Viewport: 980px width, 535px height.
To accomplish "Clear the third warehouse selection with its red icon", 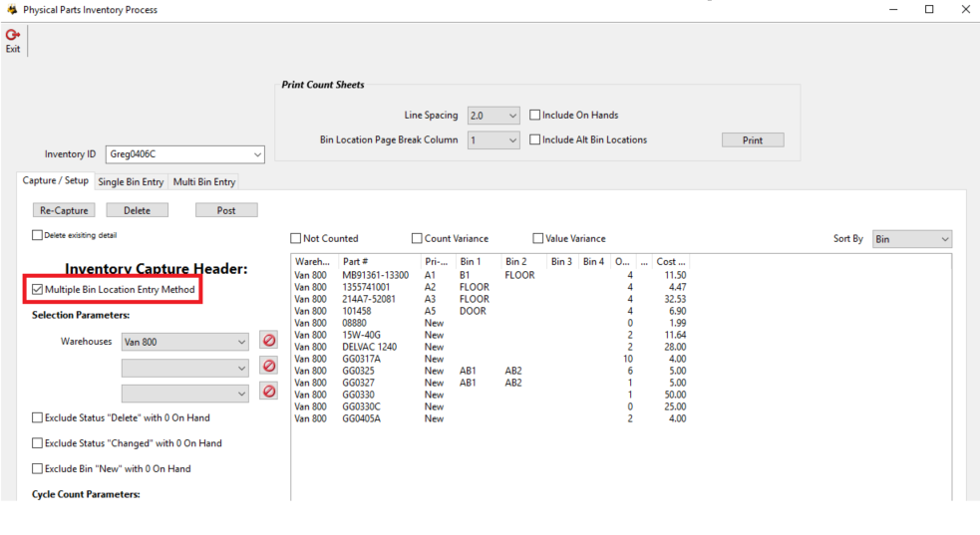I will [x=269, y=392].
